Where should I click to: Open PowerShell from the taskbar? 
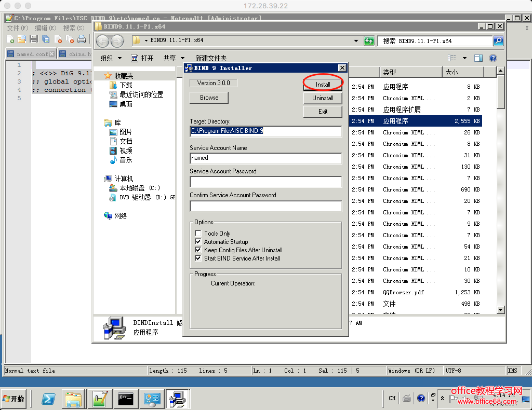click(49, 399)
